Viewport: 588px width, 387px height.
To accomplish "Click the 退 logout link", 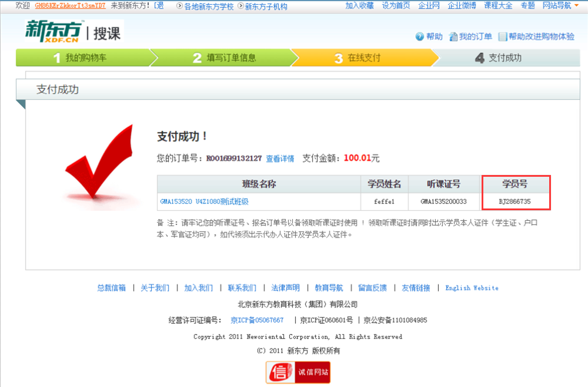I will pos(160,6).
